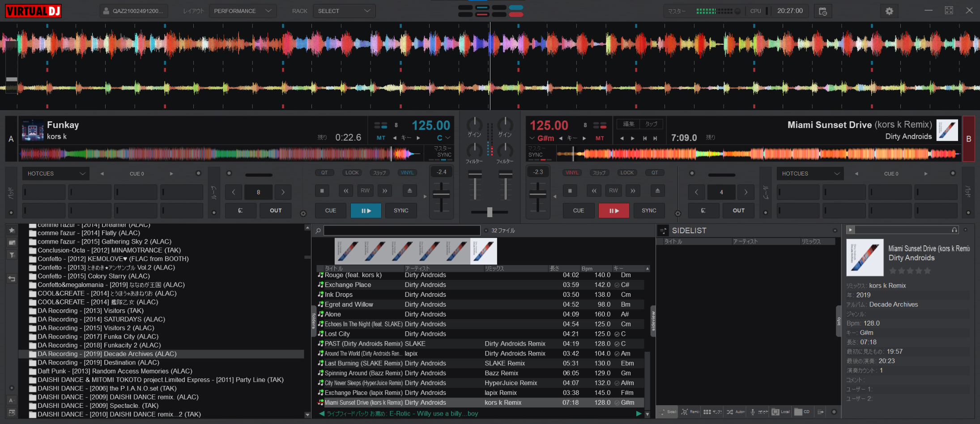Screen dimensions: 980x424
Task: Toggle MT master tempo on deck A
Action: point(381,138)
